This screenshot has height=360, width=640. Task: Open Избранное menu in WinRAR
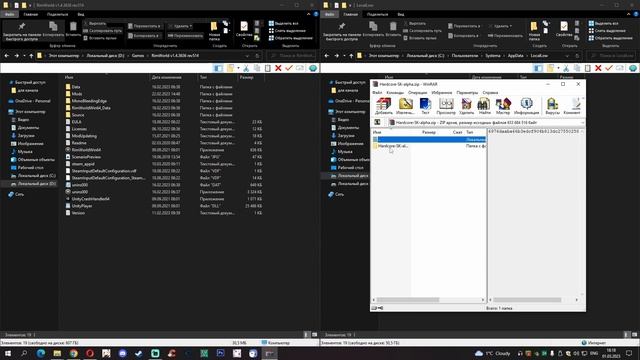coord(442,93)
